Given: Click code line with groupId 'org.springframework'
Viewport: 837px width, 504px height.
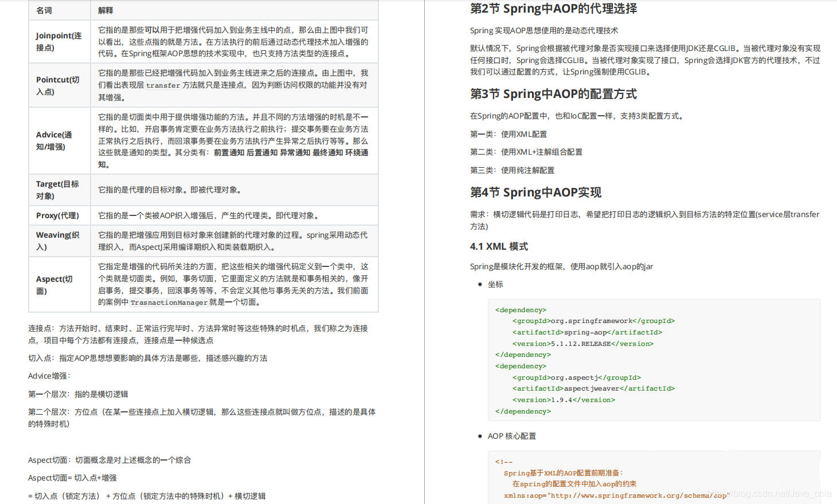Looking at the screenshot, I should pyautogui.click(x=593, y=321).
